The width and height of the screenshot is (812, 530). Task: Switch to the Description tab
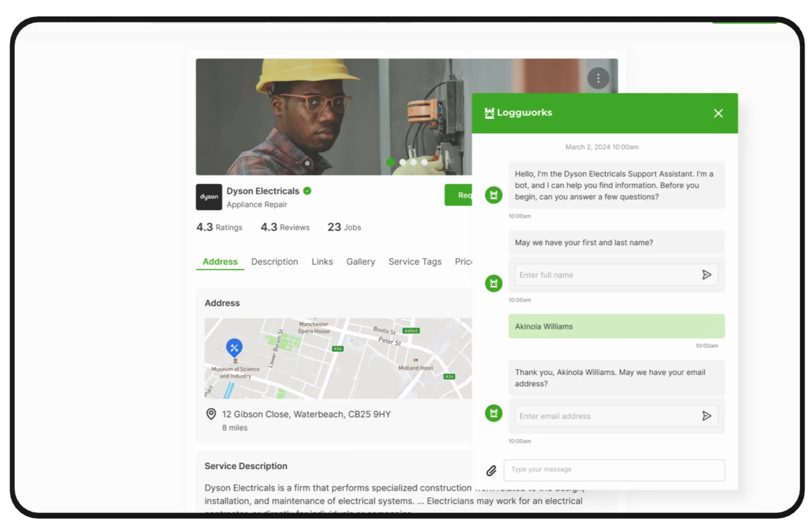[x=274, y=262]
